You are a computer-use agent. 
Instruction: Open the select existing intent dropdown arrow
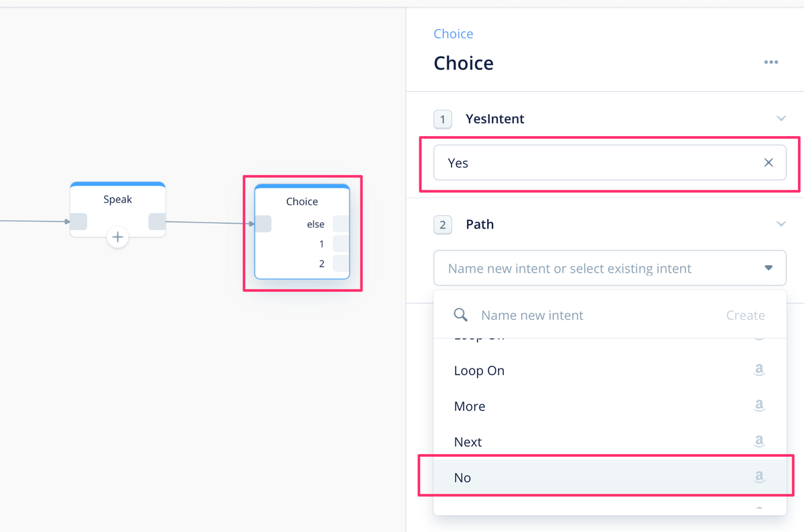[768, 268]
